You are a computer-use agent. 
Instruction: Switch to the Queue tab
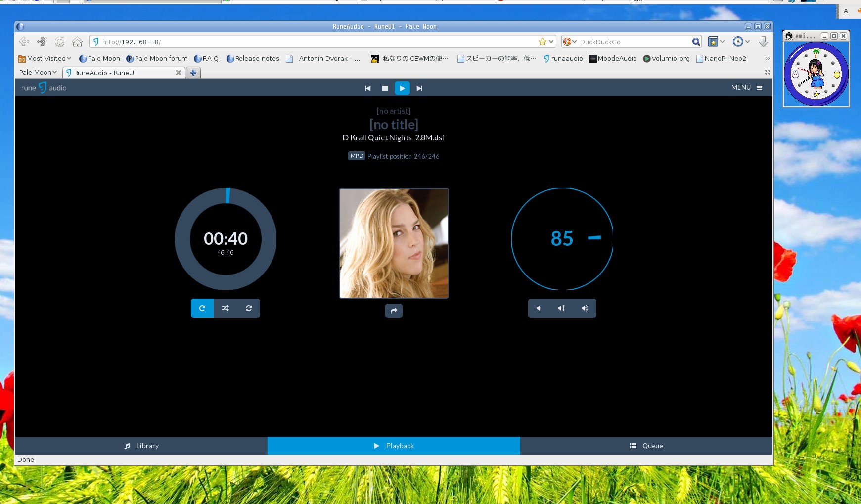pyautogui.click(x=646, y=445)
